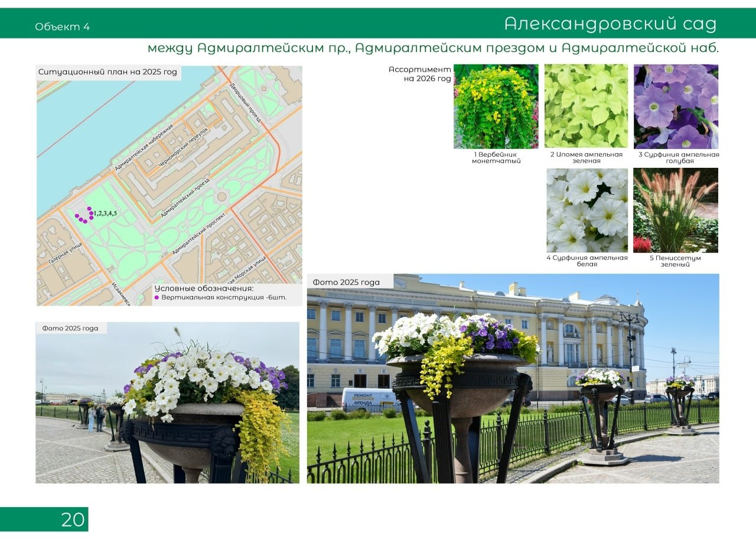
Task: Click the purple marker cluster labeled 1,2,3,4,5
Action: (x=85, y=216)
